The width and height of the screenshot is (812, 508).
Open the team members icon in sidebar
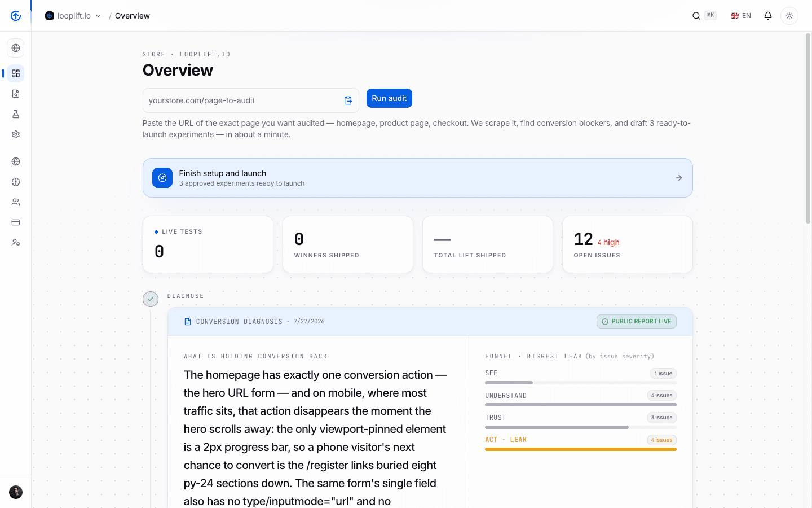pyautogui.click(x=16, y=202)
